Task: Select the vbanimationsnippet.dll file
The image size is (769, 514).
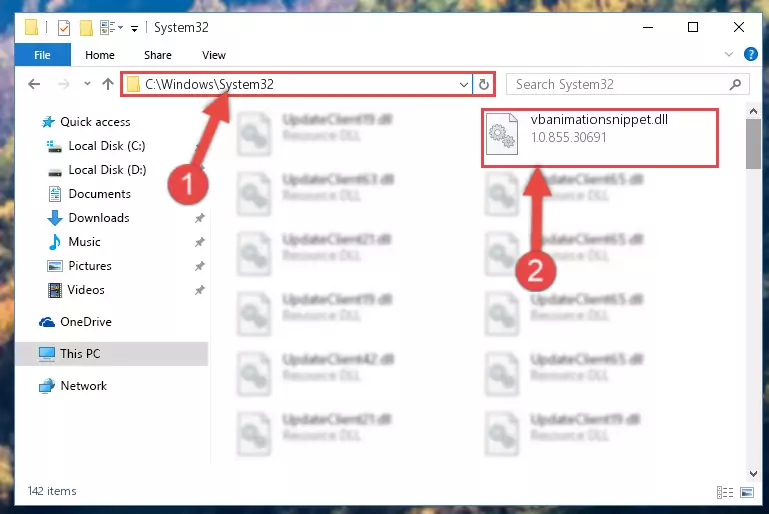Action: pyautogui.click(x=599, y=138)
